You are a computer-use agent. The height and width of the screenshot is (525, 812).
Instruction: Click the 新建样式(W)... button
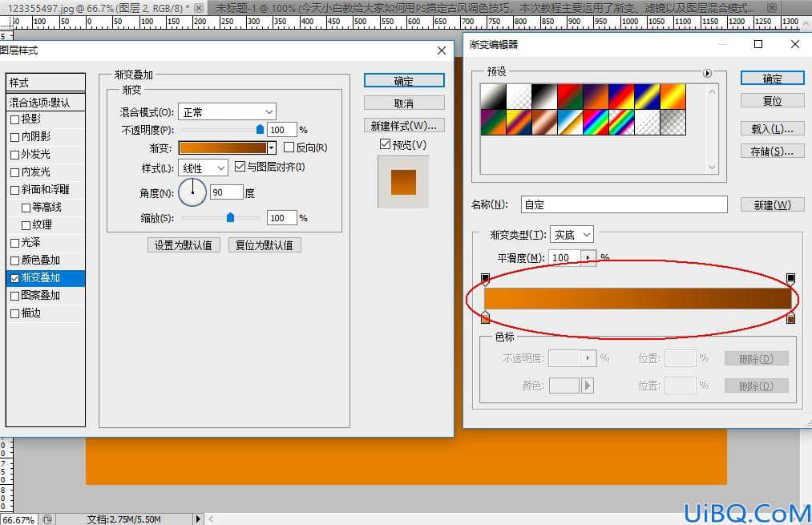404,126
